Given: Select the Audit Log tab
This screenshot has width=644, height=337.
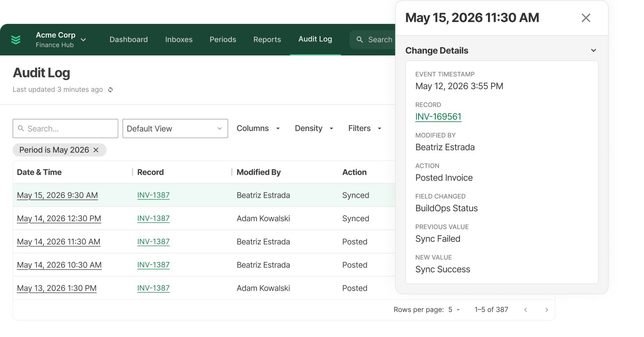Looking at the screenshot, I should click(x=315, y=39).
